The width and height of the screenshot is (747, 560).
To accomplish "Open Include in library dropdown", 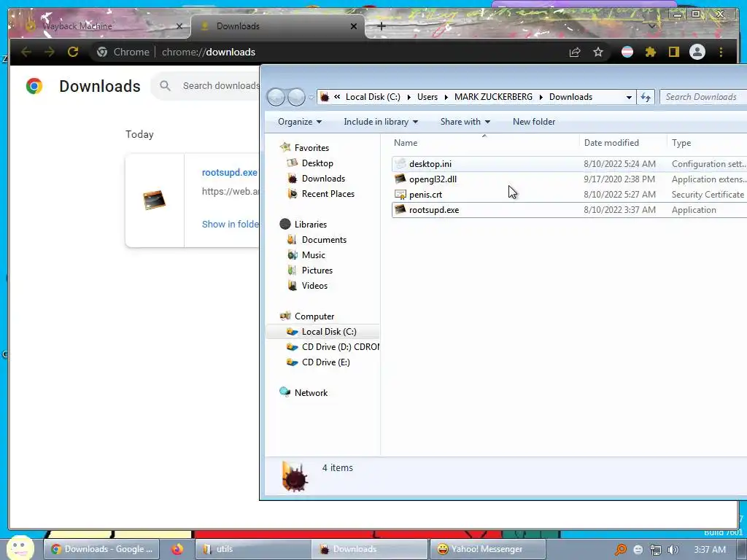I will tap(381, 122).
